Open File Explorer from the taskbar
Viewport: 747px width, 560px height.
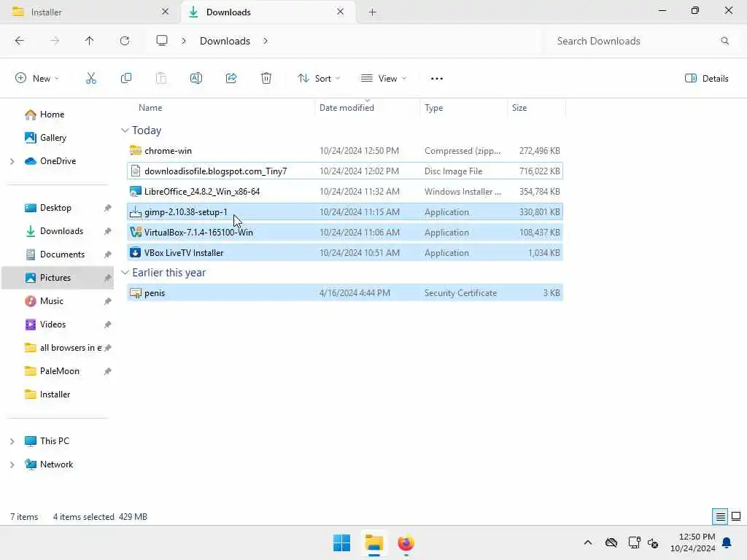tap(374, 542)
